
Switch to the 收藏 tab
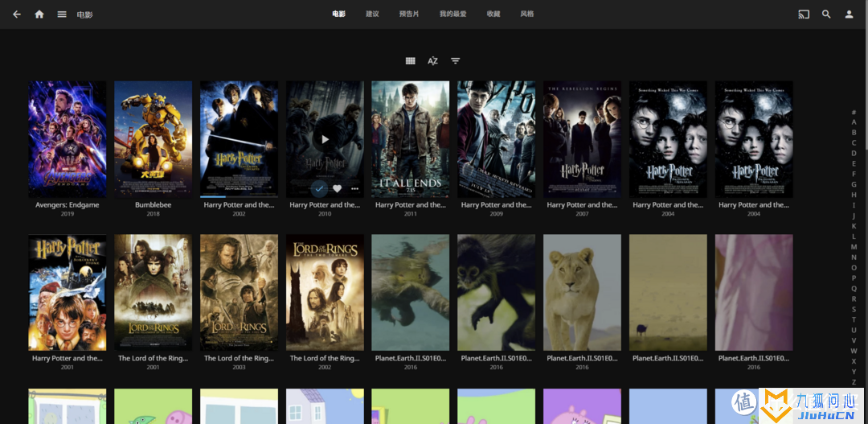tap(493, 14)
